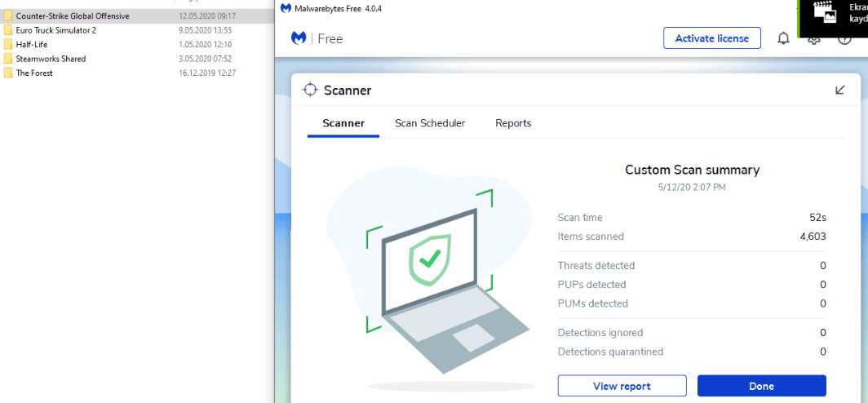Select Steamworks Shared folder name
Viewport: 868px width, 403px height.
pos(51,59)
